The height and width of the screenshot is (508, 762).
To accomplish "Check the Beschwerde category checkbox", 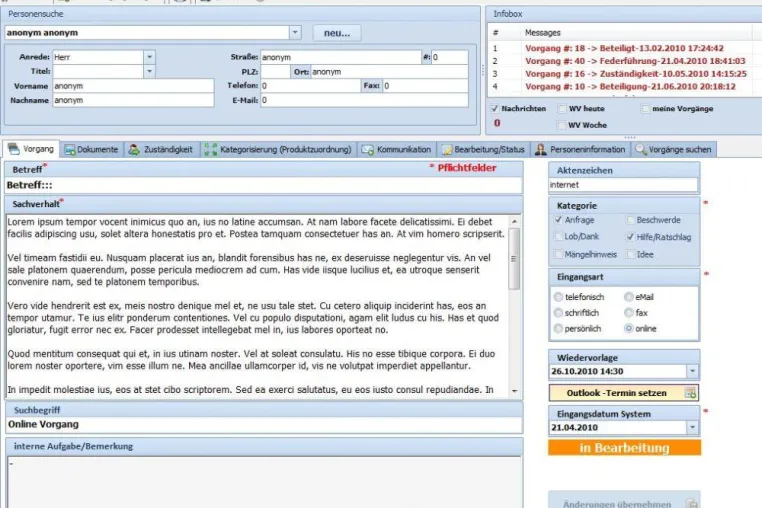I will pos(630,220).
